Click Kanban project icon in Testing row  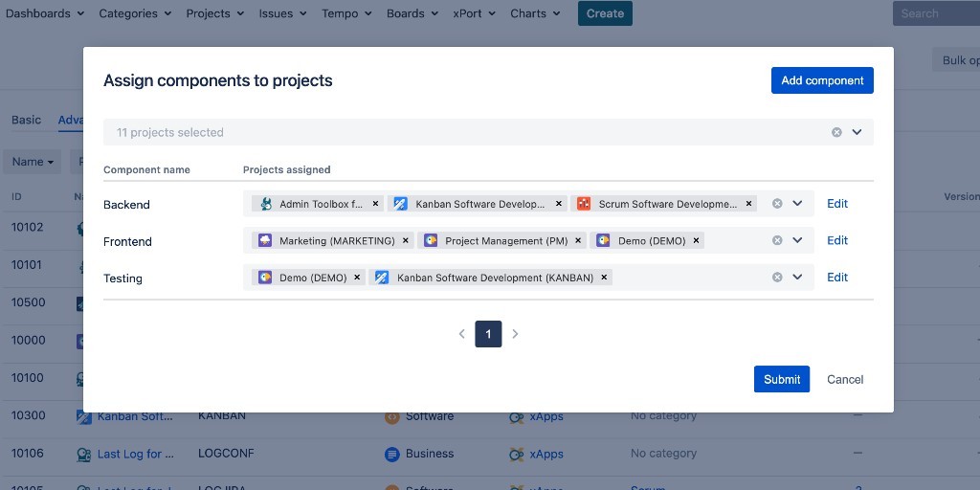382,278
